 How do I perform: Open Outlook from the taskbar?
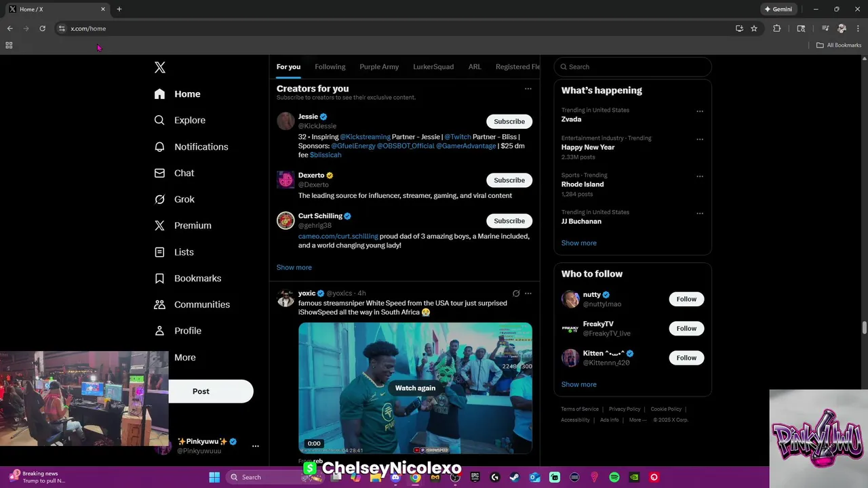534,477
